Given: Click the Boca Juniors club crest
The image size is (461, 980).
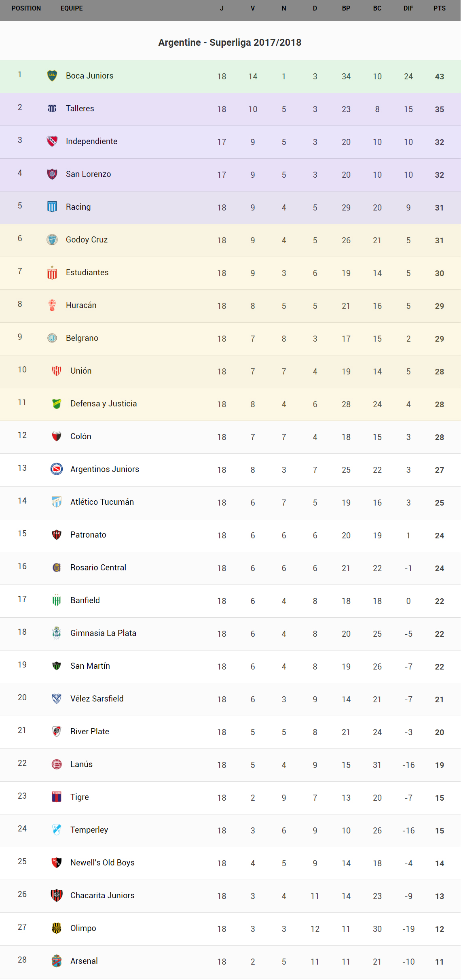Looking at the screenshot, I should coord(52,76).
